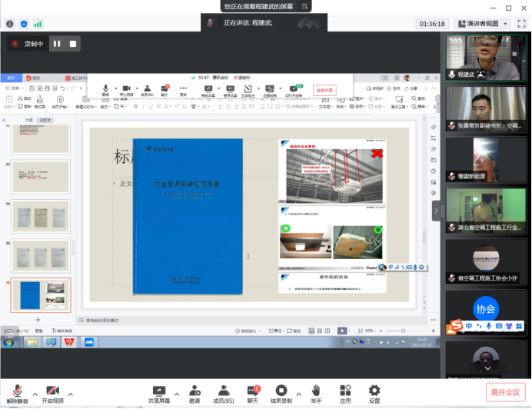The image size is (532, 409).
Task: Open the 成员(85) members list
Action: [x=223, y=394]
